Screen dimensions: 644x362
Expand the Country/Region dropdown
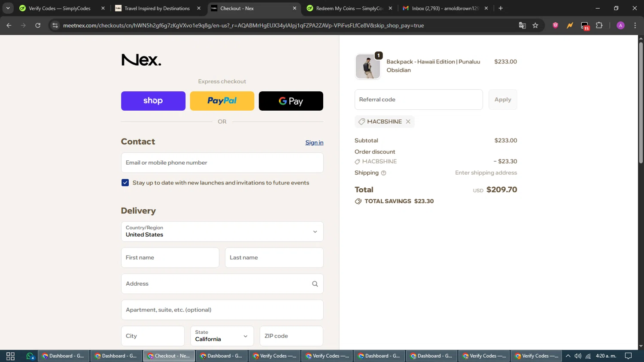[222, 232]
